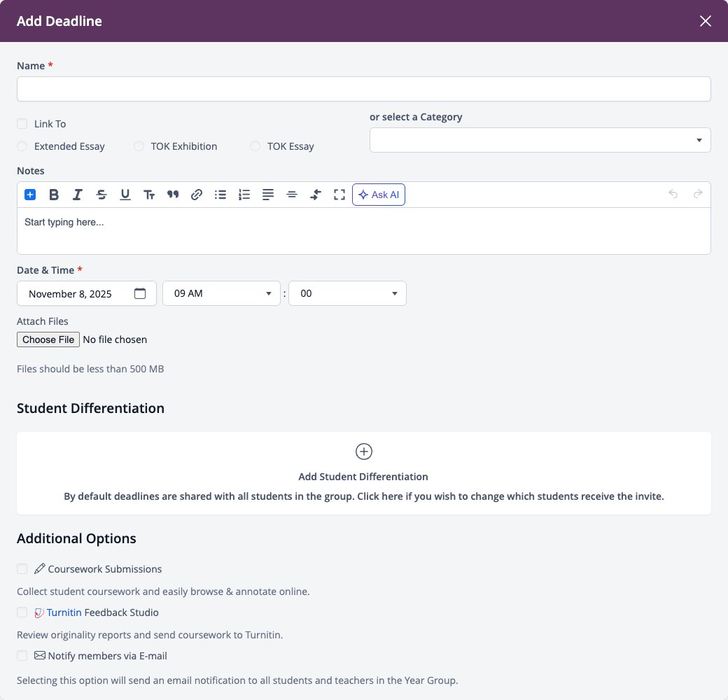Viewport: 728px width, 700px height.
Task: Click the Ask AI button
Action: click(379, 195)
